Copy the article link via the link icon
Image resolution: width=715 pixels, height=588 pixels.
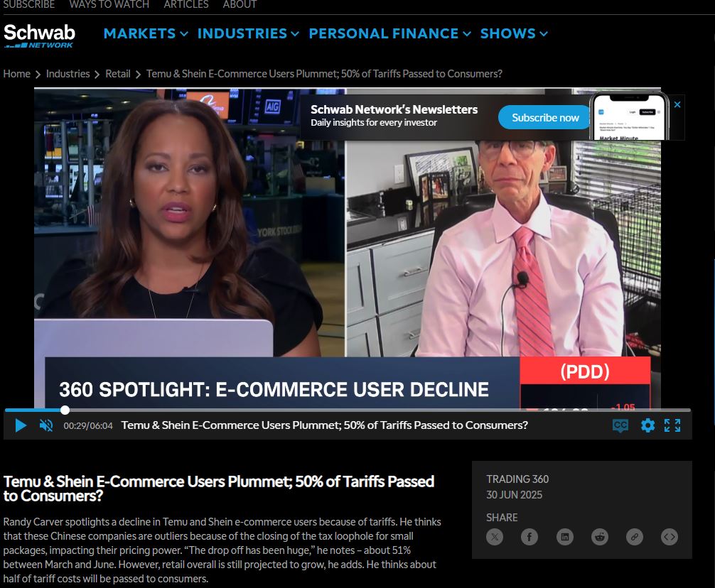[634, 537]
